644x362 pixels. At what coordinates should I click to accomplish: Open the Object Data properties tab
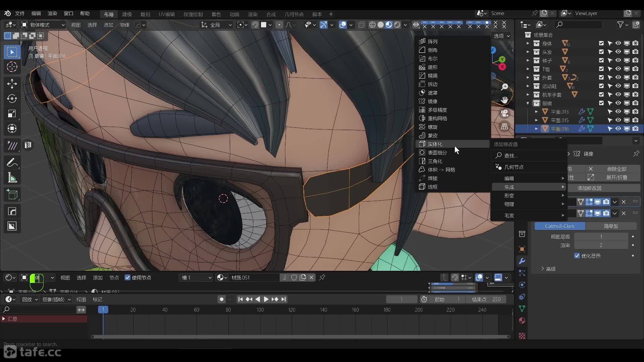(522, 308)
